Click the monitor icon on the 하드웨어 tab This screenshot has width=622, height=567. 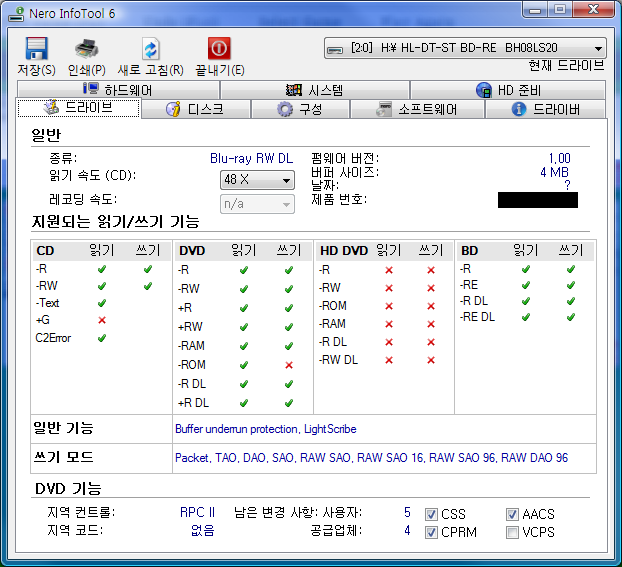pyautogui.click(x=91, y=88)
